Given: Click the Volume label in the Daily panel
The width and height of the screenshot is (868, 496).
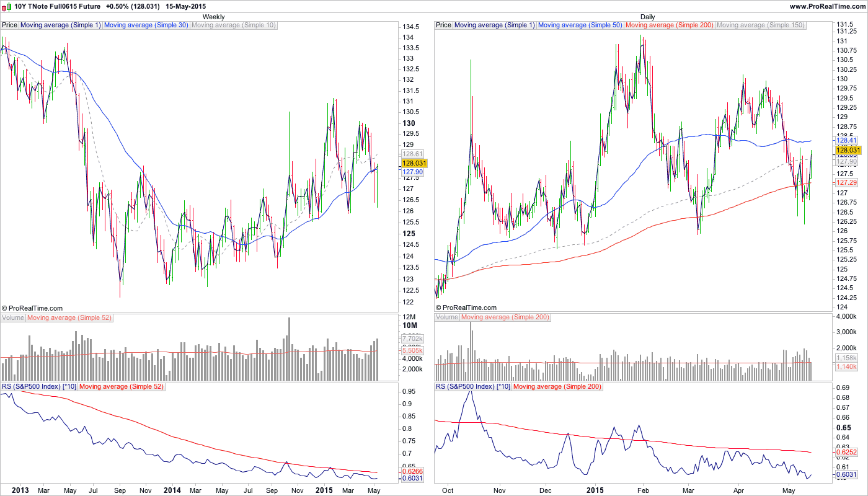Looking at the screenshot, I should click(447, 318).
